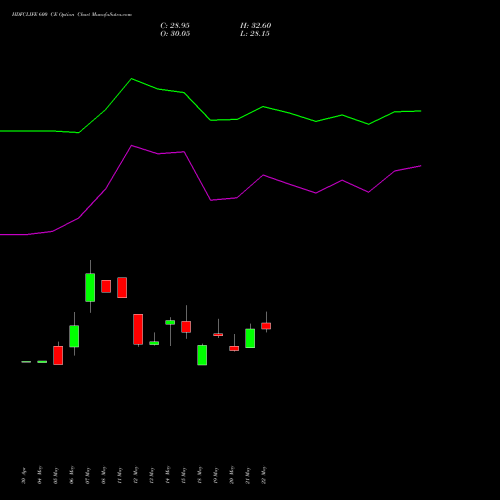The width and height of the screenshot is (500, 500).
Task: Select the flat green candle for 30 Apr
Action: click(26, 362)
